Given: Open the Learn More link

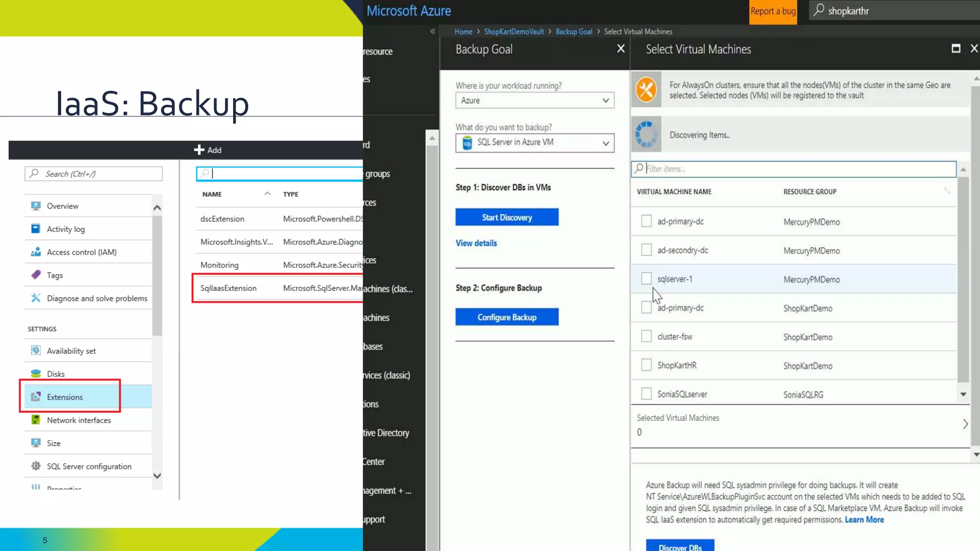Looking at the screenshot, I should 864,519.
